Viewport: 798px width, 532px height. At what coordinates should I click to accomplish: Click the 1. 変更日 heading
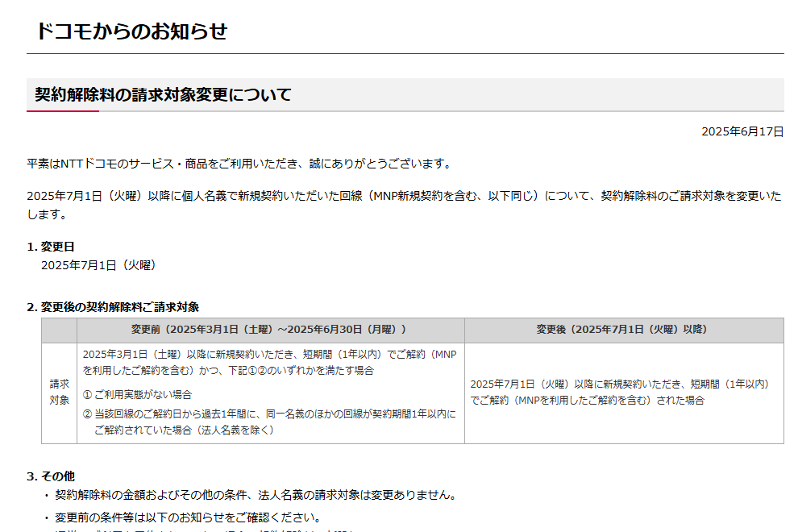(51, 247)
